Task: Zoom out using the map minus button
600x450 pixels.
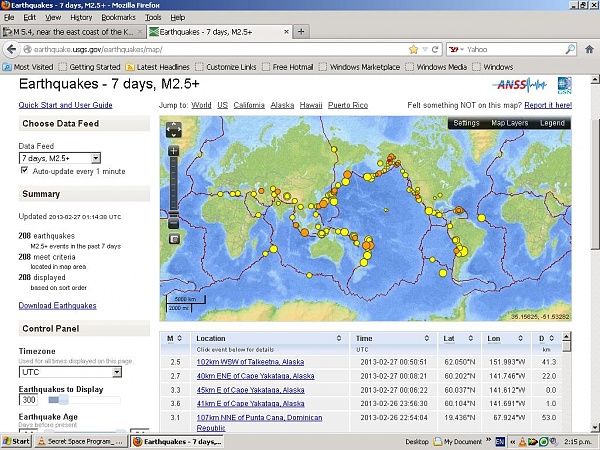Action: (174, 222)
